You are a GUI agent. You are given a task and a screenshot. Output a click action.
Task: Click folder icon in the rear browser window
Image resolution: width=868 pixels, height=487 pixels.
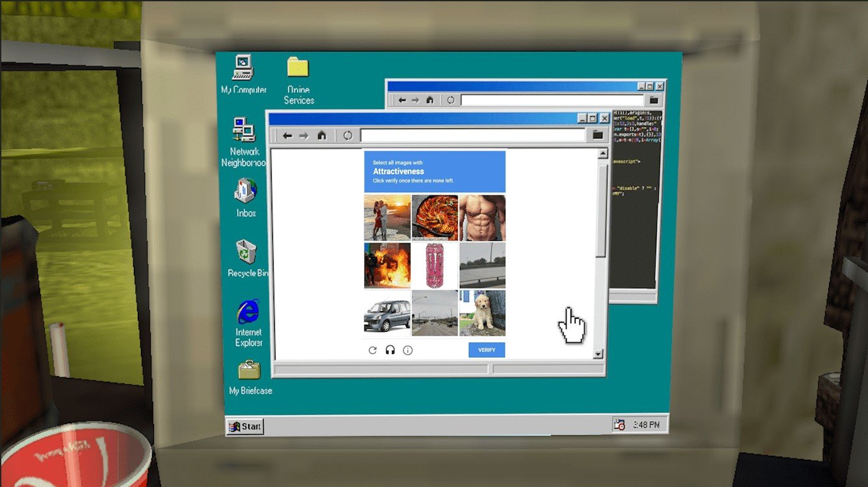[x=654, y=100]
